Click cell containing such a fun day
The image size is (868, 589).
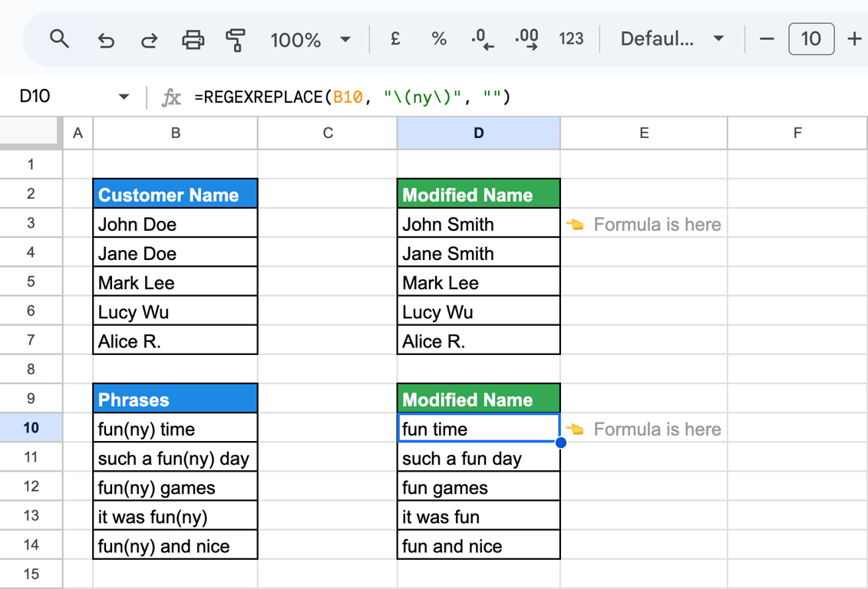[x=479, y=457]
